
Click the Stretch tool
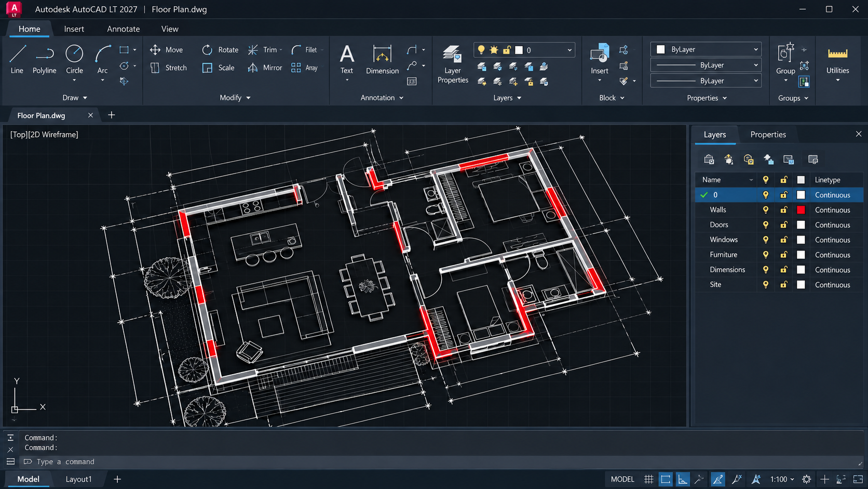tap(168, 68)
